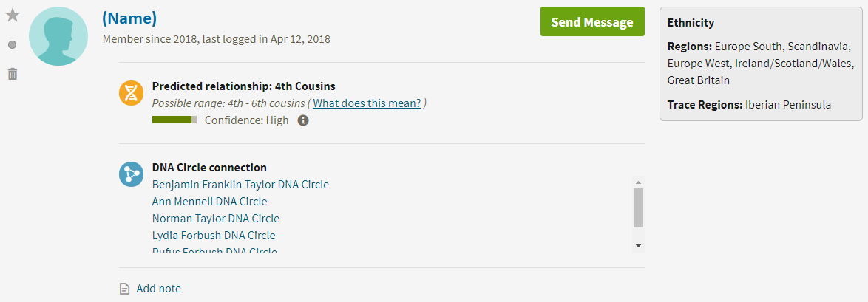Open the 'What does this mean?' link

367,103
